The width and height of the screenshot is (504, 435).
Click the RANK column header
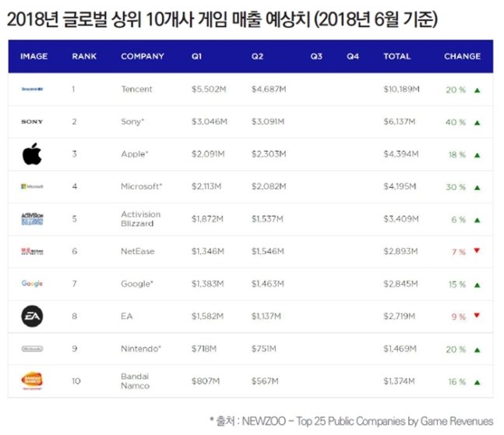coord(84,56)
